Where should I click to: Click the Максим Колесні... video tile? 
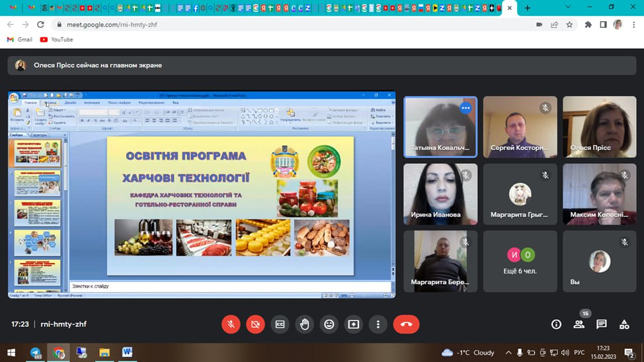point(600,194)
